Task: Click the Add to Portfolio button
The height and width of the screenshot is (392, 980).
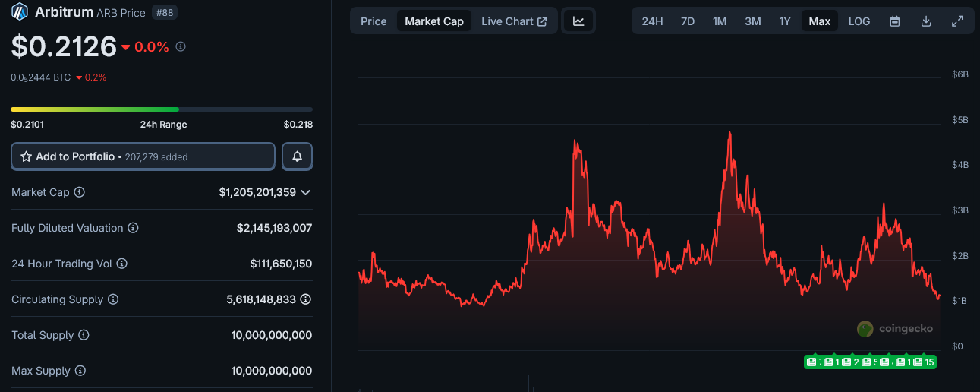Action: [143, 156]
